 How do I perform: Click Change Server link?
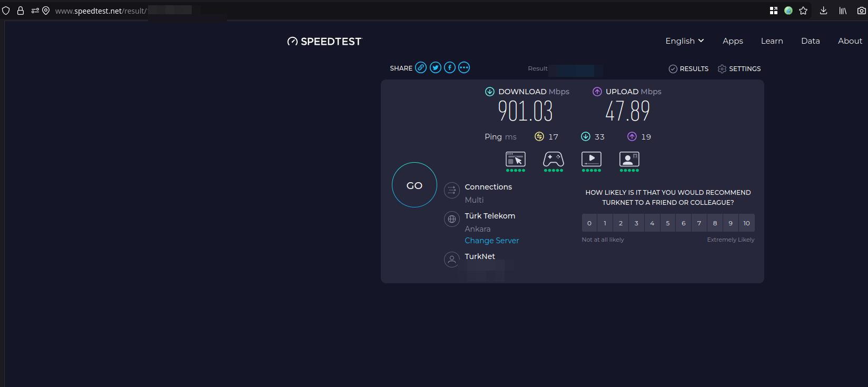coord(492,241)
